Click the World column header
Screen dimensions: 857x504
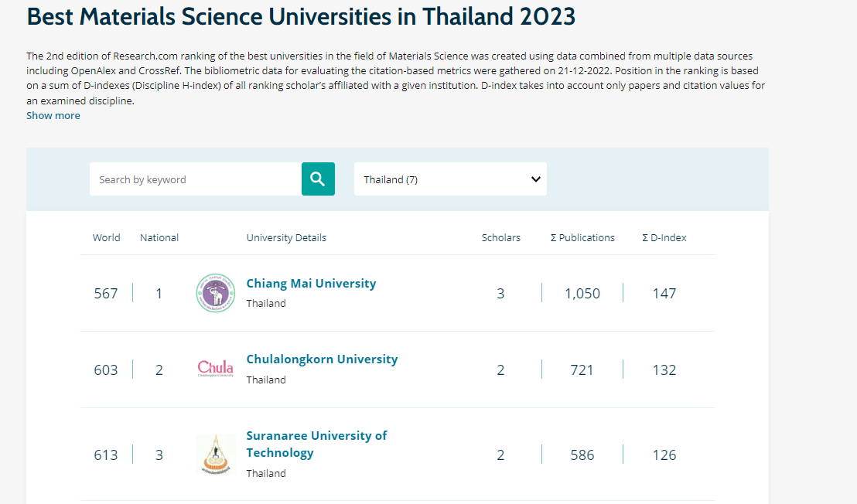coord(106,237)
